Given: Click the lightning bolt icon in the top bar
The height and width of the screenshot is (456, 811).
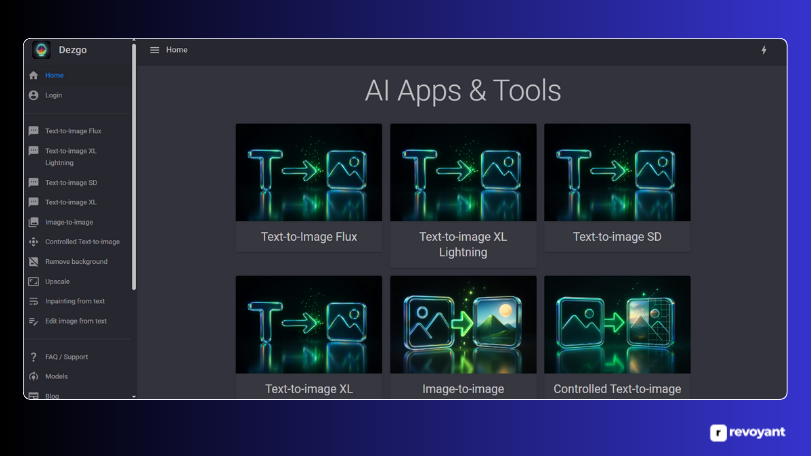Looking at the screenshot, I should [x=763, y=50].
